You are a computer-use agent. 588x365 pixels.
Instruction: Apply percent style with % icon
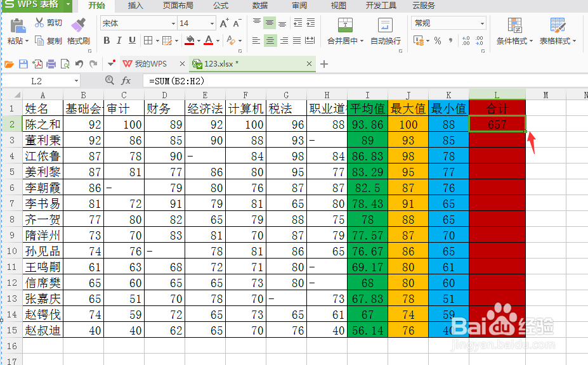(x=438, y=41)
